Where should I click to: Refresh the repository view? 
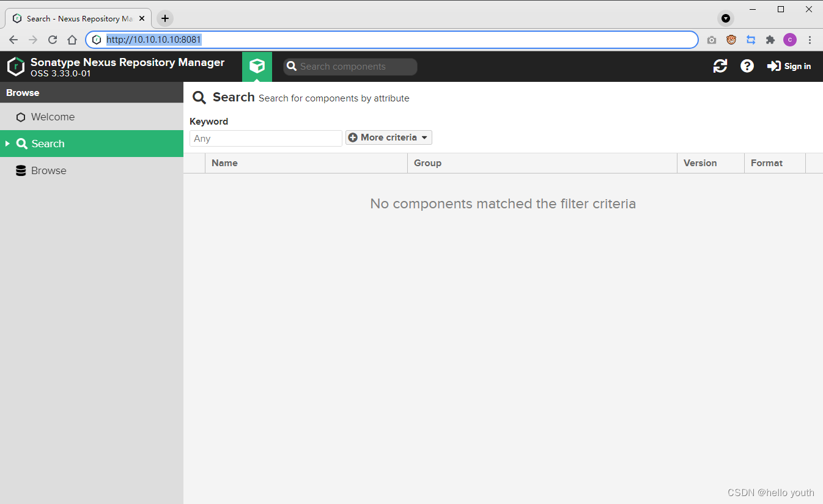pos(720,66)
